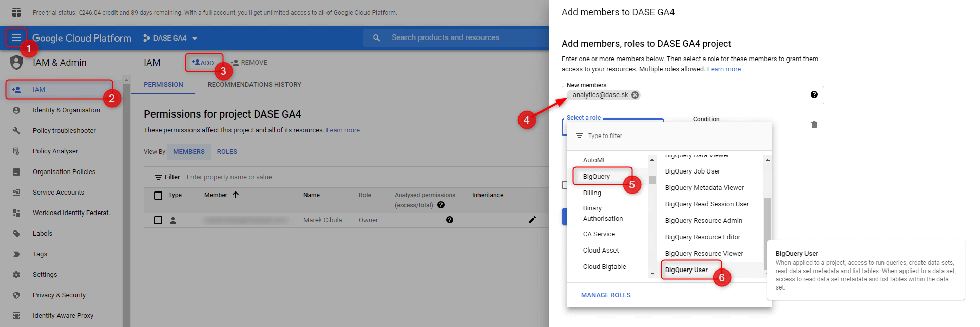Choose the BigQuery Resource Viewer role
The width and height of the screenshot is (980, 327).
point(704,254)
